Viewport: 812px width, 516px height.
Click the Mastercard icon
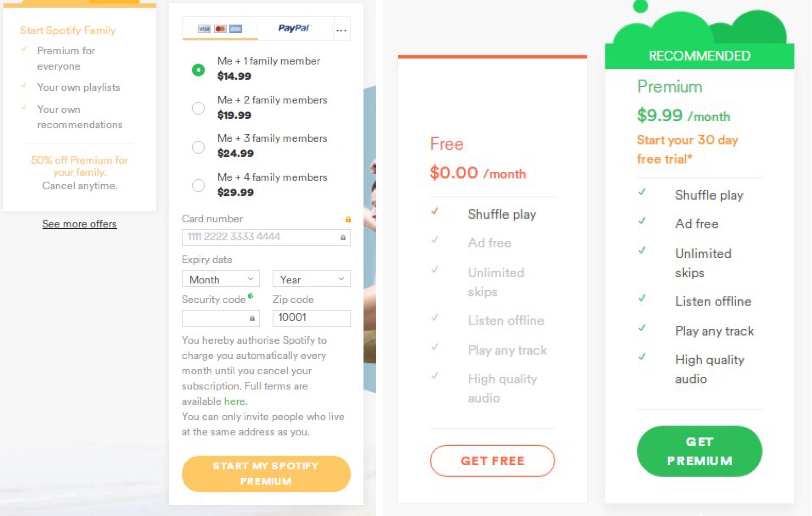coord(220,29)
